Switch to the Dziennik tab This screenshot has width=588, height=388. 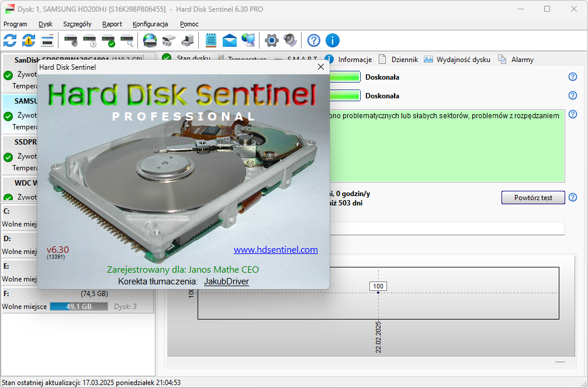click(x=398, y=59)
